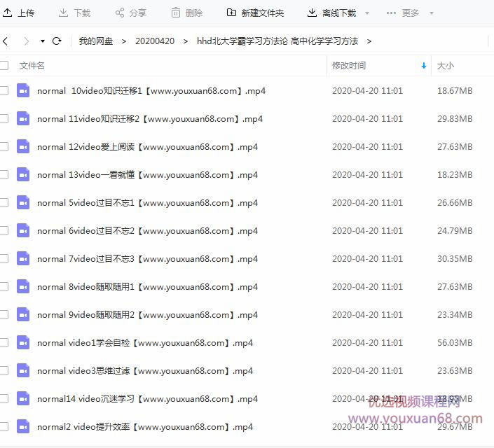The height and width of the screenshot is (448, 494).
Task: Toggle the select-all checkbox beside 文件名
Action: point(4,66)
